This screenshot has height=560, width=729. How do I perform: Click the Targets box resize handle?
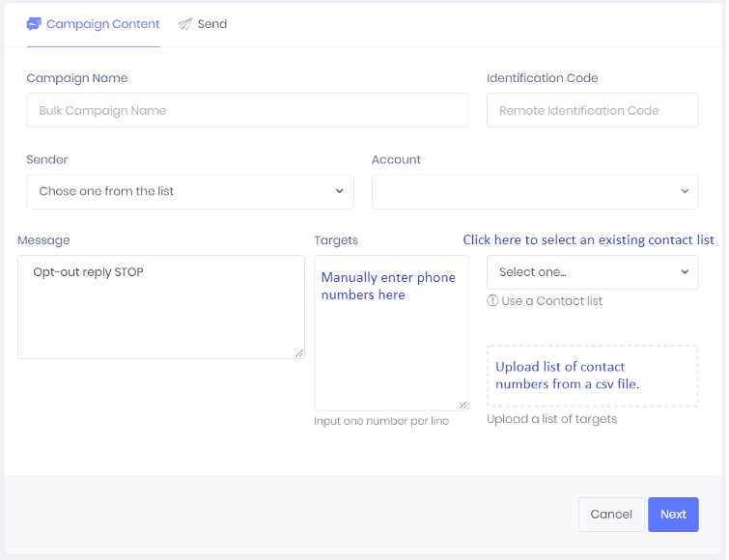[x=463, y=405]
